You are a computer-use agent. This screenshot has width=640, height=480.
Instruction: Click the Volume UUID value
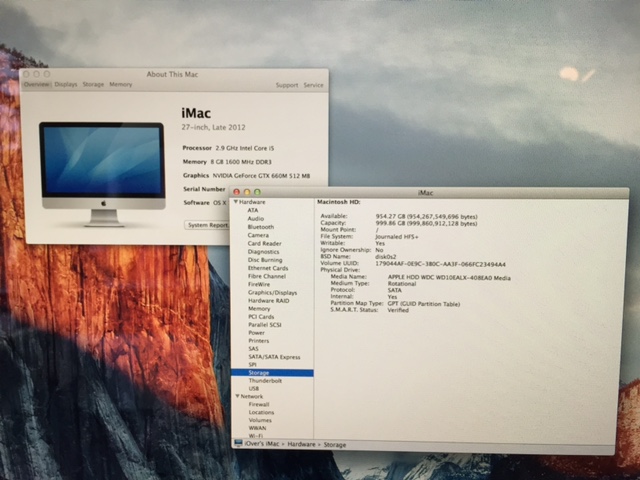[x=440, y=264]
